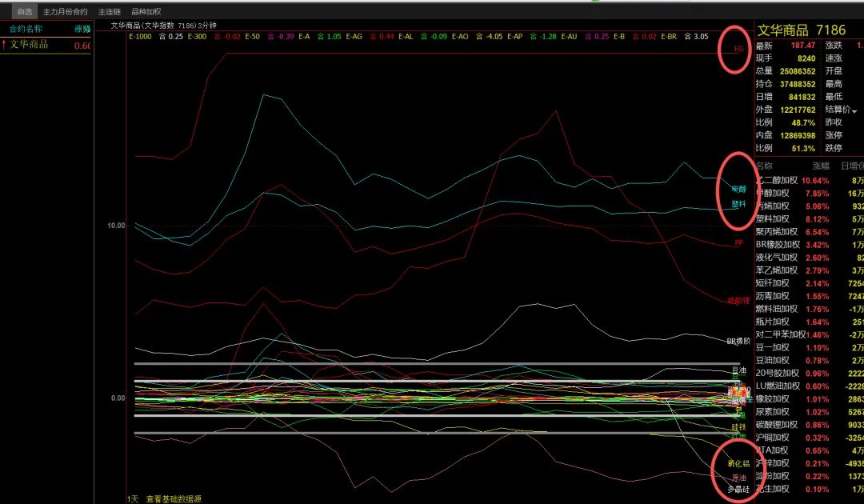Click the EG line label on chart
864x504 pixels.
coord(738,49)
